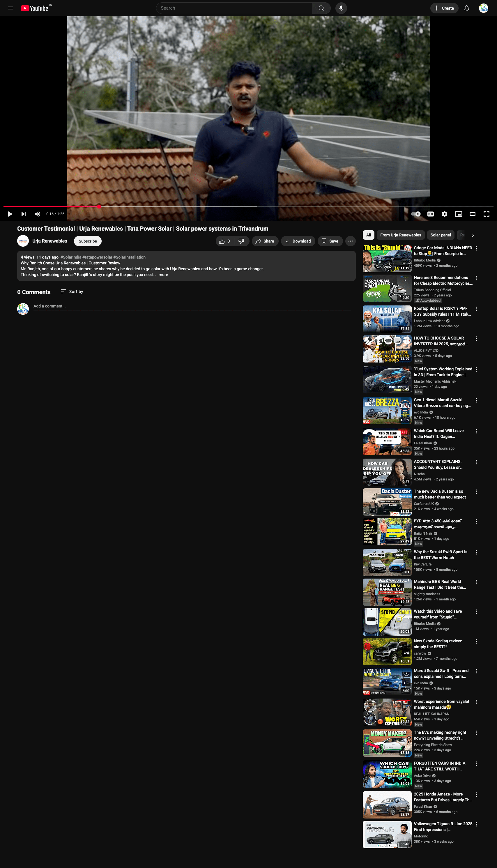Open menu for BYD Atto 3 video
Image resolution: width=497 pixels, height=868 pixels.
coord(476,521)
